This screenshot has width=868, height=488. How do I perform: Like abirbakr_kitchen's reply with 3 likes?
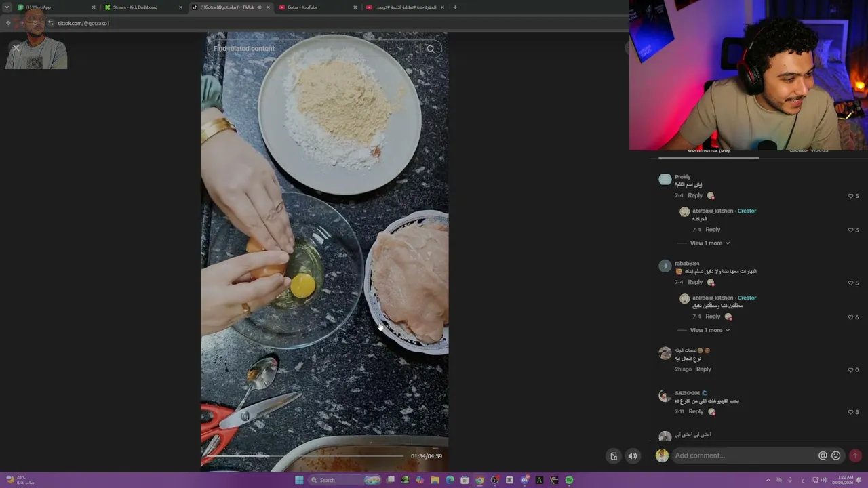[x=851, y=230]
